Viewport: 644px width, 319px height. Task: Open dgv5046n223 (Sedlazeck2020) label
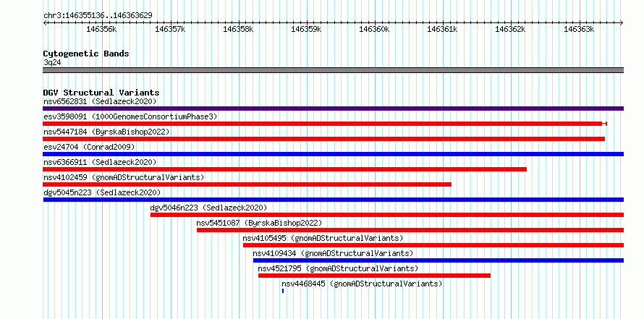pyautogui.click(x=208, y=208)
